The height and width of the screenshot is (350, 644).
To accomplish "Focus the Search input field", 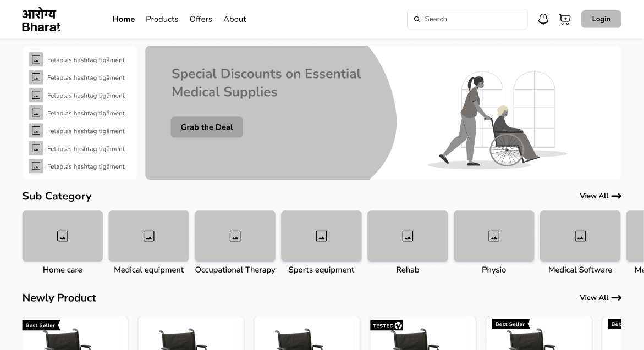I will (x=473, y=19).
